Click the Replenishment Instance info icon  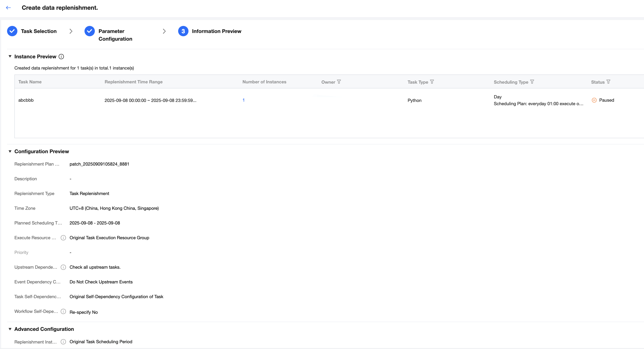(x=63, y=342)
